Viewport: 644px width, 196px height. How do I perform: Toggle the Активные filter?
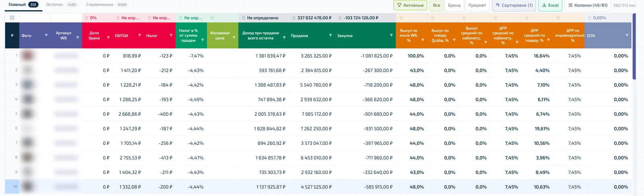pos(410,5)
